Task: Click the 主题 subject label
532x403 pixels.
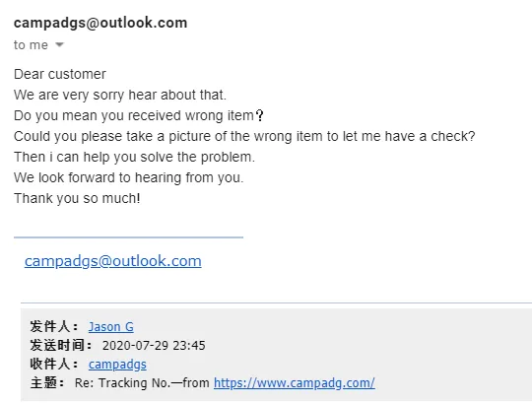Action: pyautogui.click(x=47, y=383)
